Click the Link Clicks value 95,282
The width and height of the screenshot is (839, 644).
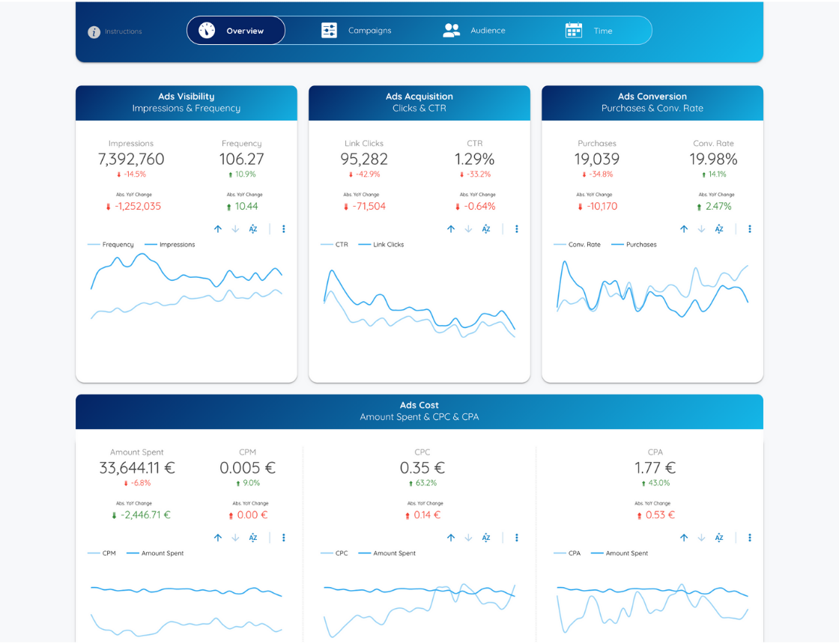[364, 159]
